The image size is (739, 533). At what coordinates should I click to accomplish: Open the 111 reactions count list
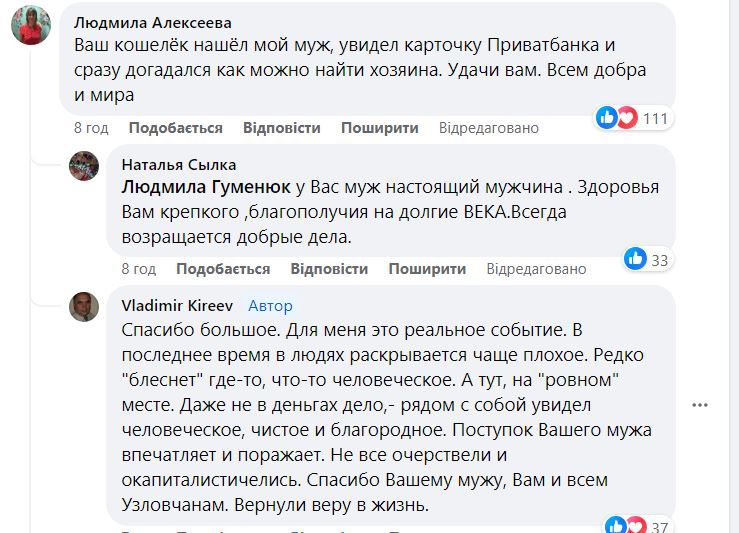655,119
